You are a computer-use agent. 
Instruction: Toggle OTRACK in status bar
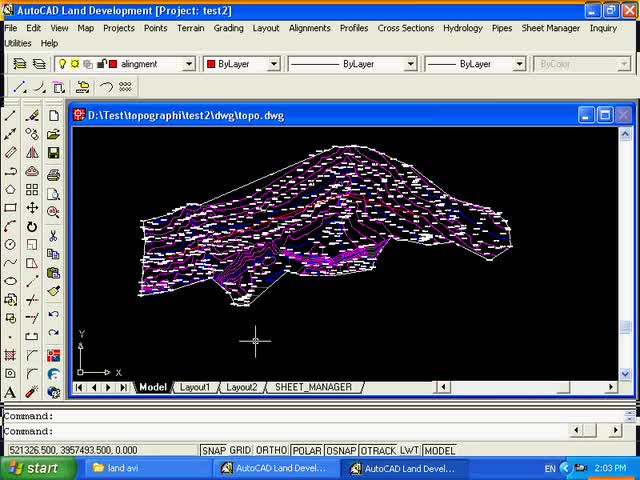378,450
